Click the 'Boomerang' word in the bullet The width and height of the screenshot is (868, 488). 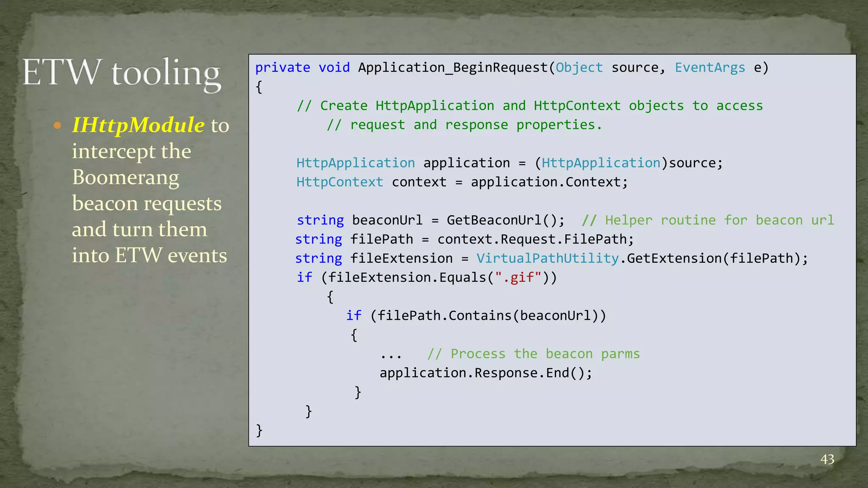(x=125, y=178)
